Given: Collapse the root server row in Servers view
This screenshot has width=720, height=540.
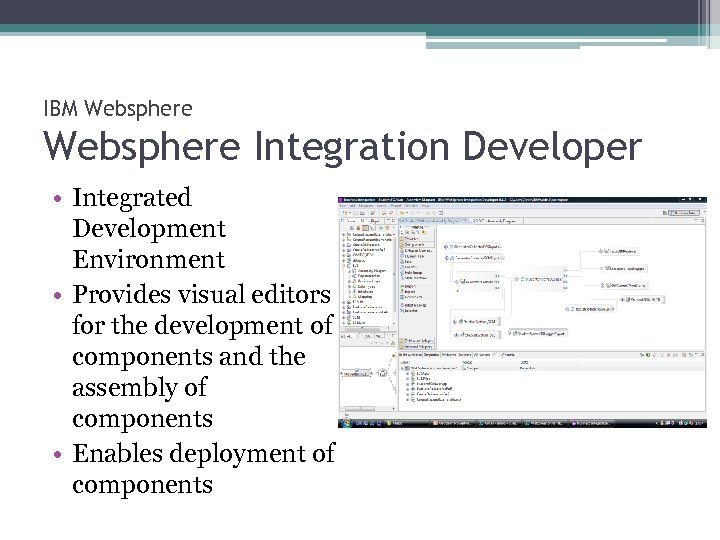Looking at the screenshot, I should [402, 368].
